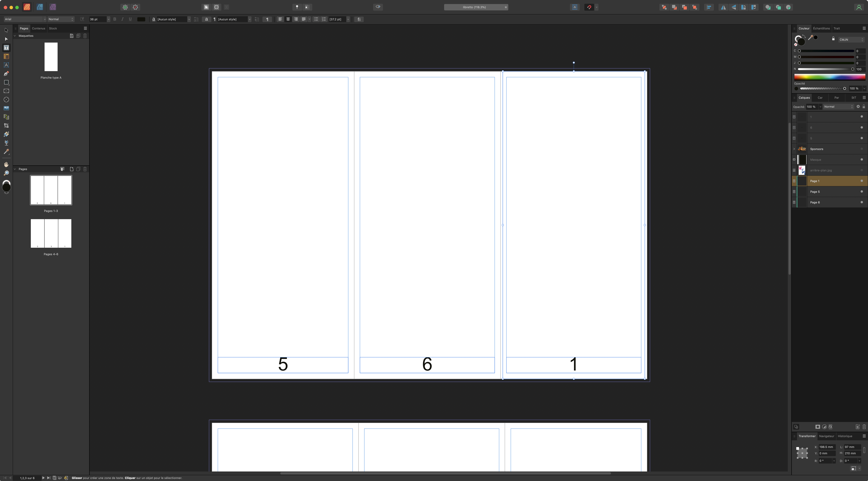Toggle show special characters pilcrow button

point(267,19)
